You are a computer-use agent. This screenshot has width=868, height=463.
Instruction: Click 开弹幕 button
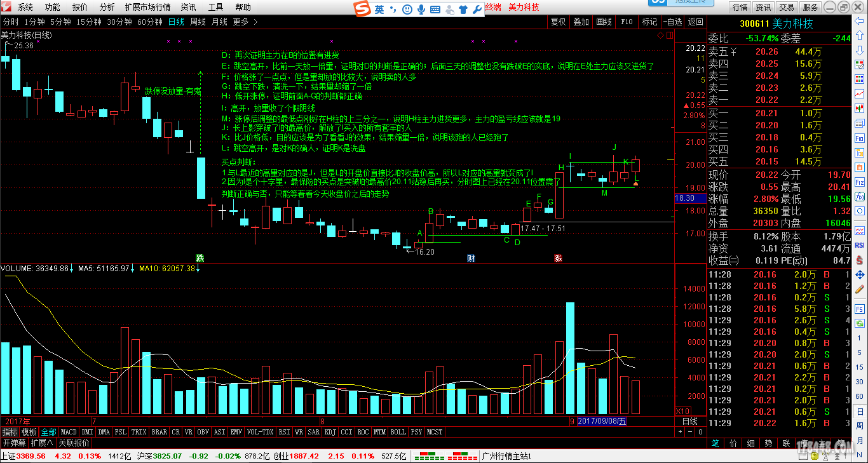pos(14,443)
